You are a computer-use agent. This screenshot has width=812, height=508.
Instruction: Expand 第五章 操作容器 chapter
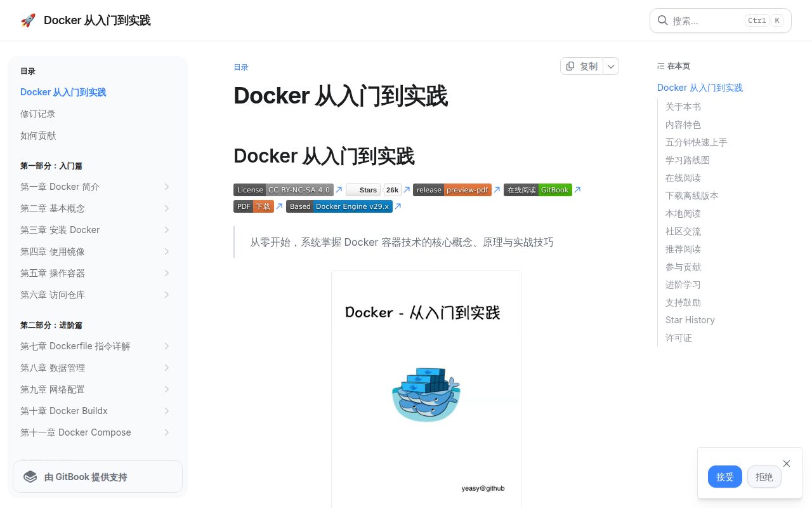[167, 273]
